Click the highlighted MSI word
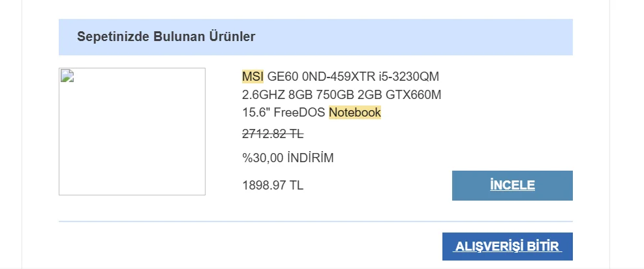This screenshot has width=644, height=269. pyautogui.click(x=253, y=76)
